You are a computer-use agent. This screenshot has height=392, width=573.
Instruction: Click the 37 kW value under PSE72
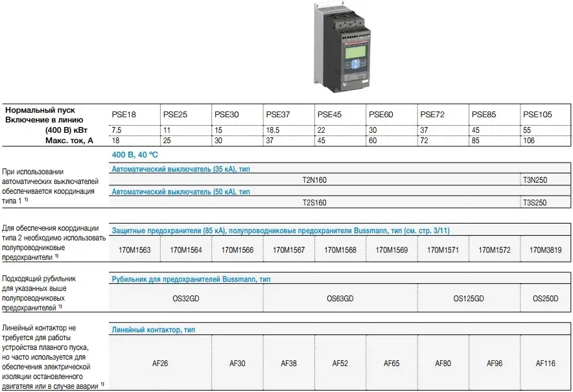424,130
